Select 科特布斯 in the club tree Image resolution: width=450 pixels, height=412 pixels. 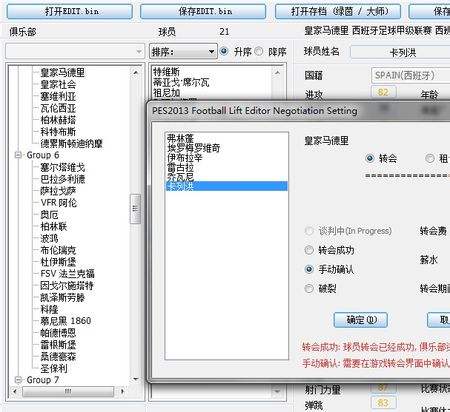(58, 132)
